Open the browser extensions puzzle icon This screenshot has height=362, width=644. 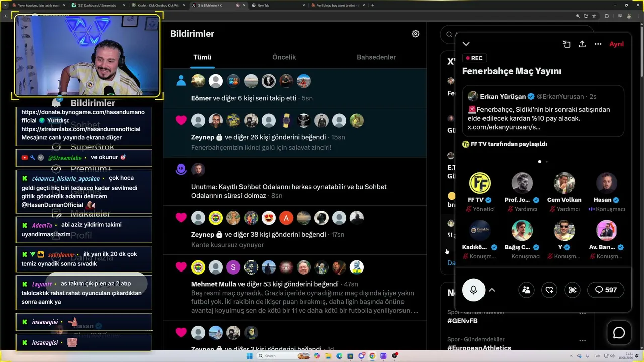click(x=606, y=16)
